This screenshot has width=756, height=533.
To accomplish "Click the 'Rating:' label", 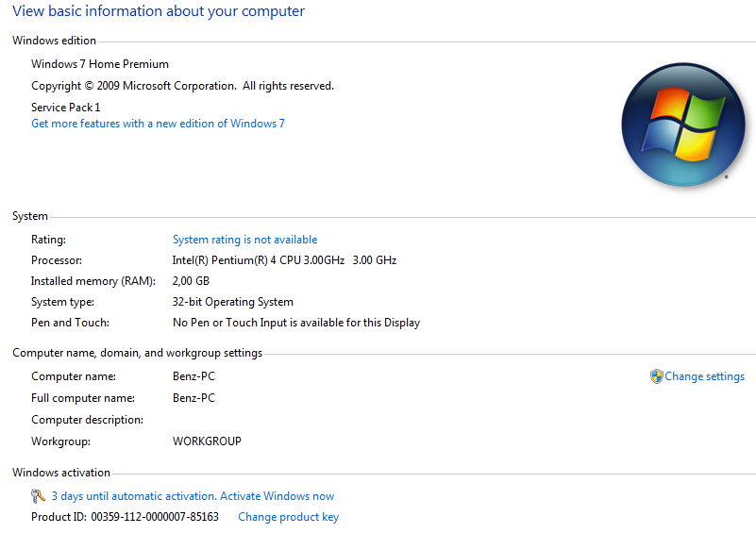I will click(48, 240).
